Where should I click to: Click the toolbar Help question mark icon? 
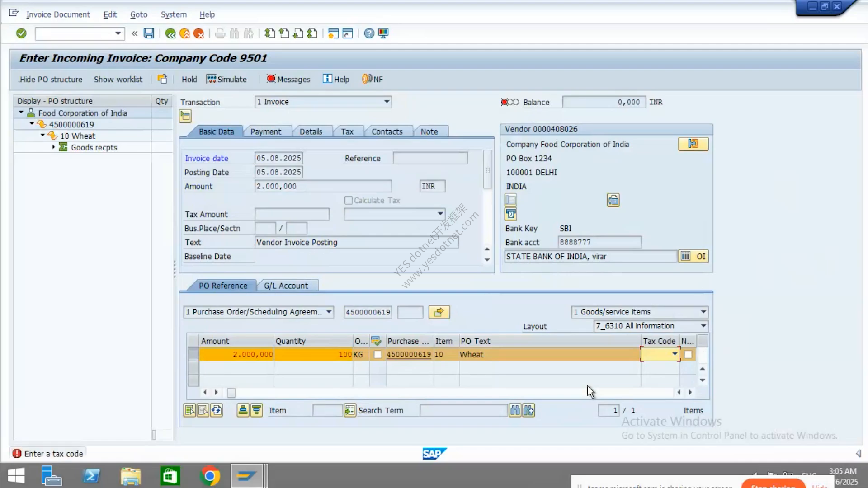[369, 33]
